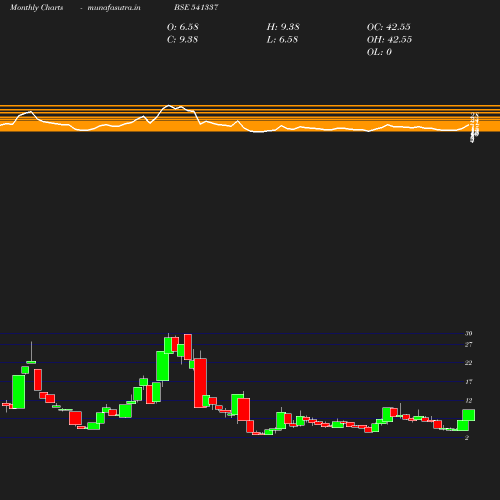Click the close value 'C: 9.38'
This screenshot has width=500, height=500.
182,40
